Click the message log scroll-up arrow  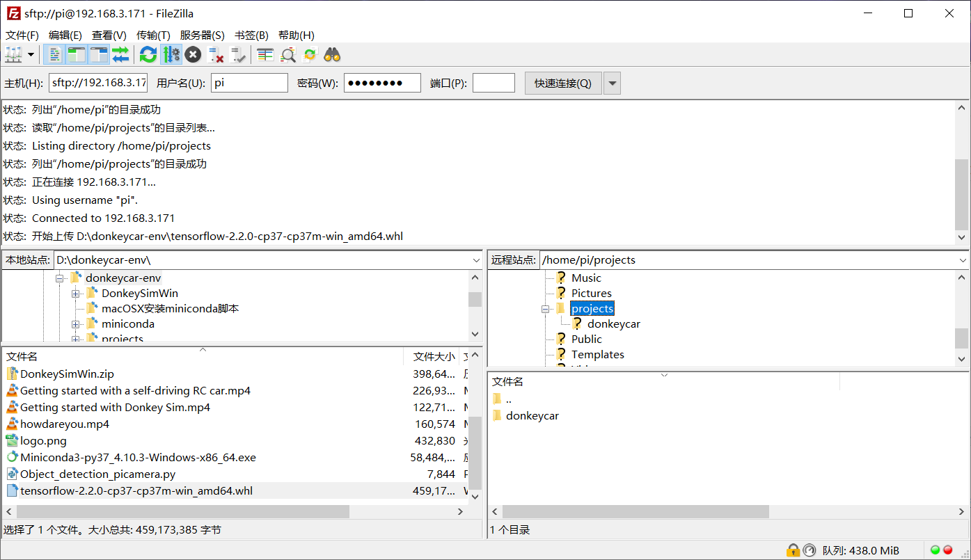tap(962, 109)
